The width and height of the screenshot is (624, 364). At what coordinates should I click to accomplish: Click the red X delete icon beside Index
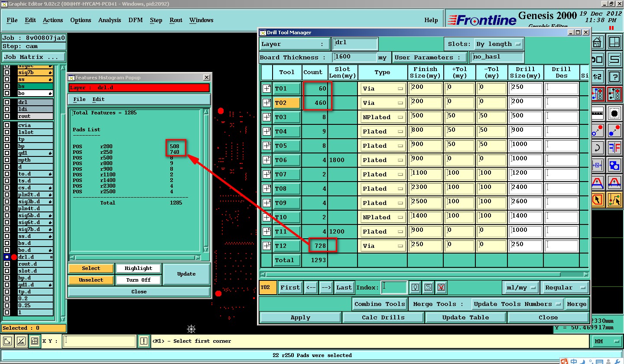point(441,287)
